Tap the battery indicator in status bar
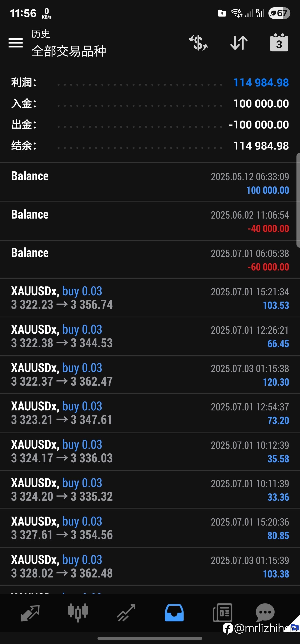The image size is (300, 644). (279, 13)
